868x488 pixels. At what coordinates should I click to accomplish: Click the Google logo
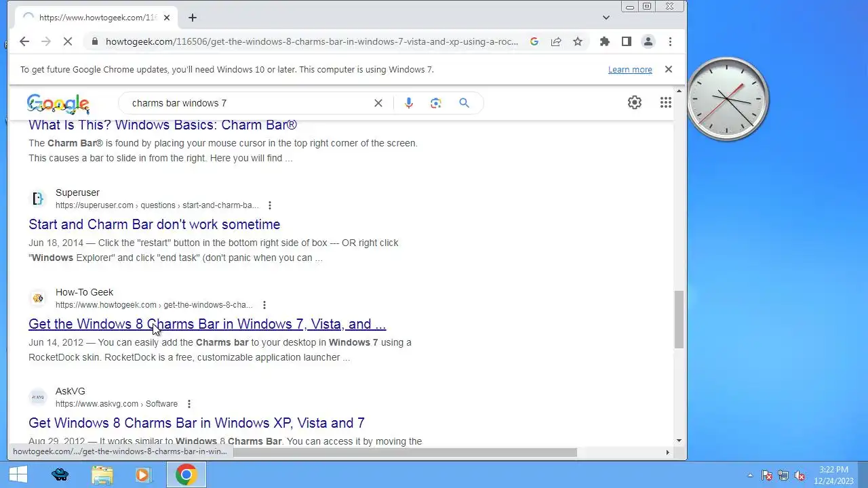58,103
